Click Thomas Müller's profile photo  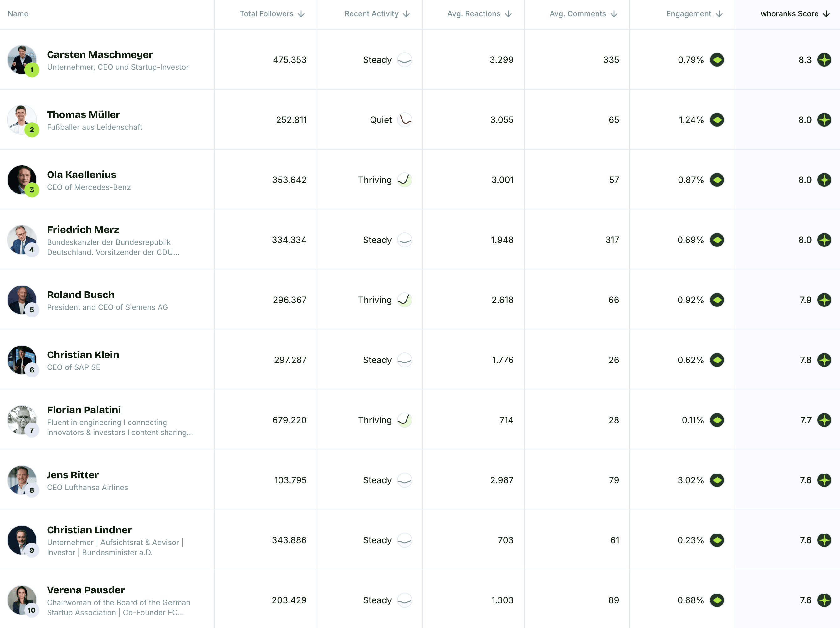click(23, 120)
